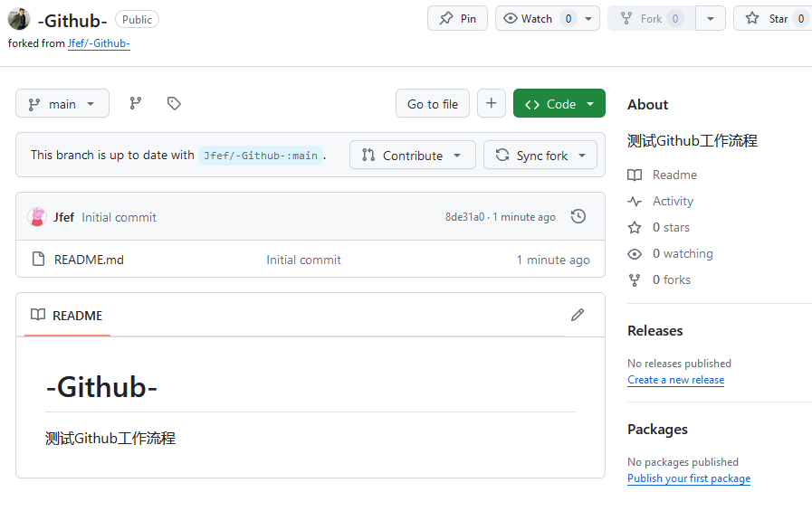This screenshot has height=530, width=812.
Task: Open Initial commit message in README.md row
Action: coord(303,260)
